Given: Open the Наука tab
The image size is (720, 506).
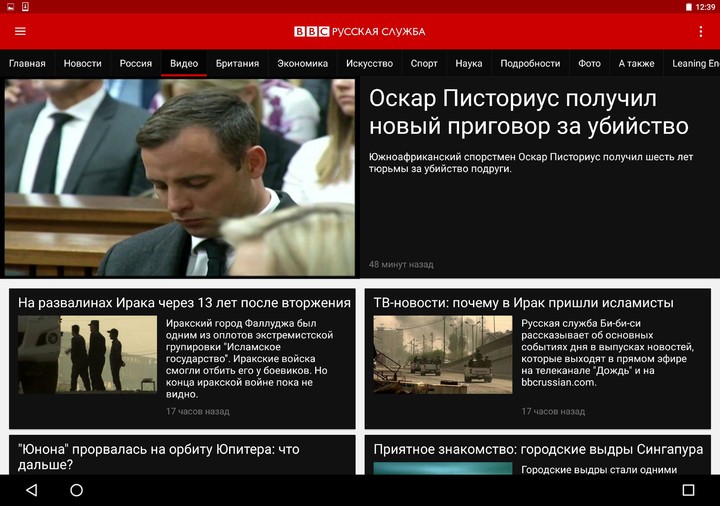Looking at the screenshot, I should [469, 63].
